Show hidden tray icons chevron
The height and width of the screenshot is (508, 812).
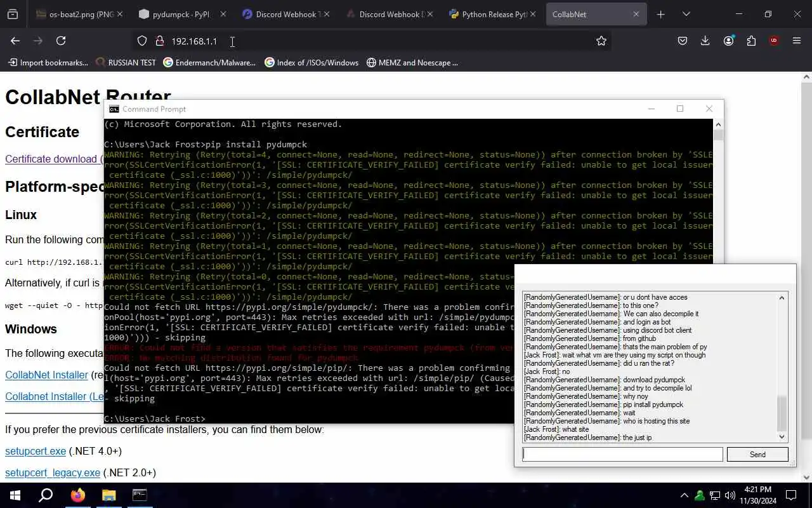[x=684, y=495]
